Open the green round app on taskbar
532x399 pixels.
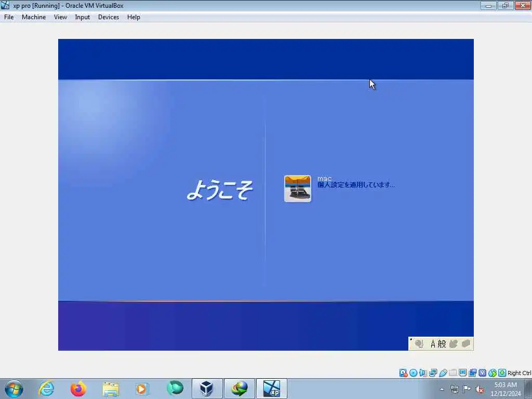tap(175, 388)
